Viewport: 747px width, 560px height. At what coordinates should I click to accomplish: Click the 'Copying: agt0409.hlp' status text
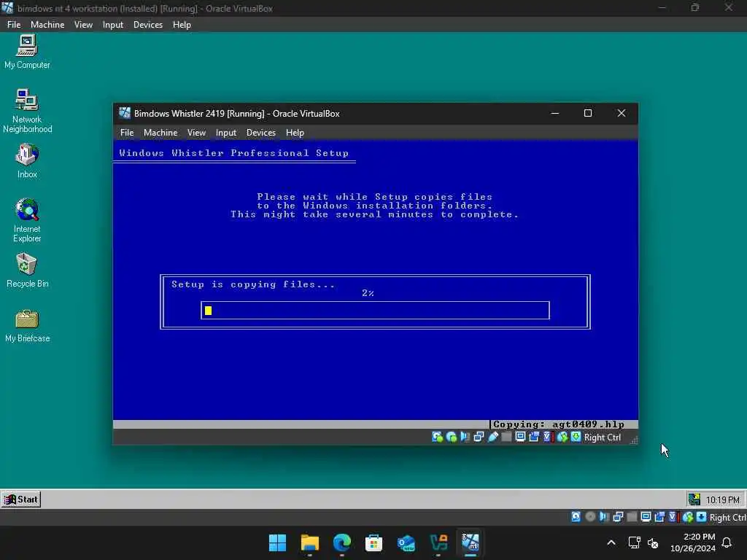[x=558, y=424]
